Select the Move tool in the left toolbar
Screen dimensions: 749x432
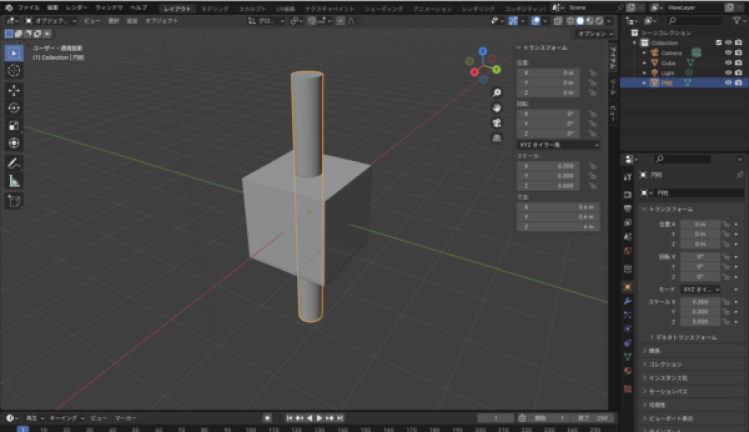pyautogui.click(x=14, y=89)
